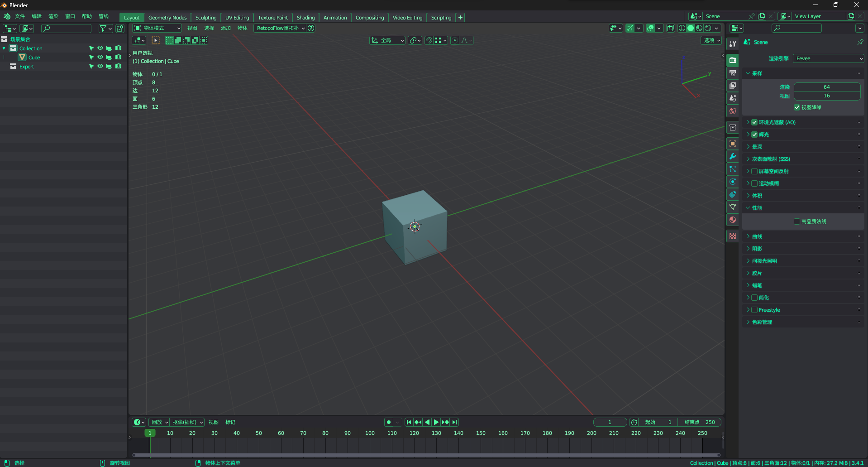Switch to Shading workspace tab
This screenshot has width=868, height=467.
[305, 18]
